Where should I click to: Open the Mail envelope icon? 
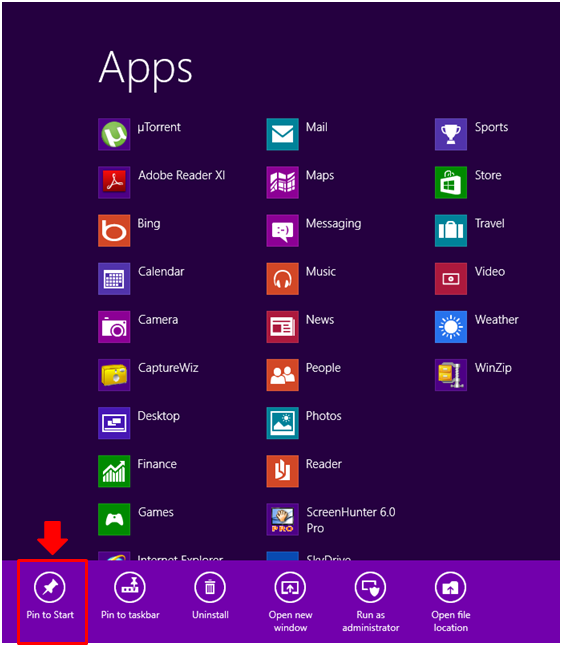(283, 134)
